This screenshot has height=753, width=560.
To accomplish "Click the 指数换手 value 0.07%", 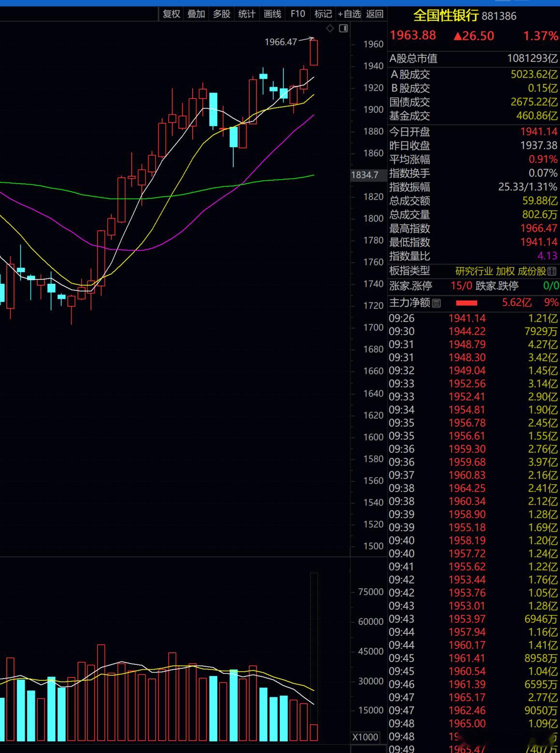I will pyautogui.click(x=543, y=173).
